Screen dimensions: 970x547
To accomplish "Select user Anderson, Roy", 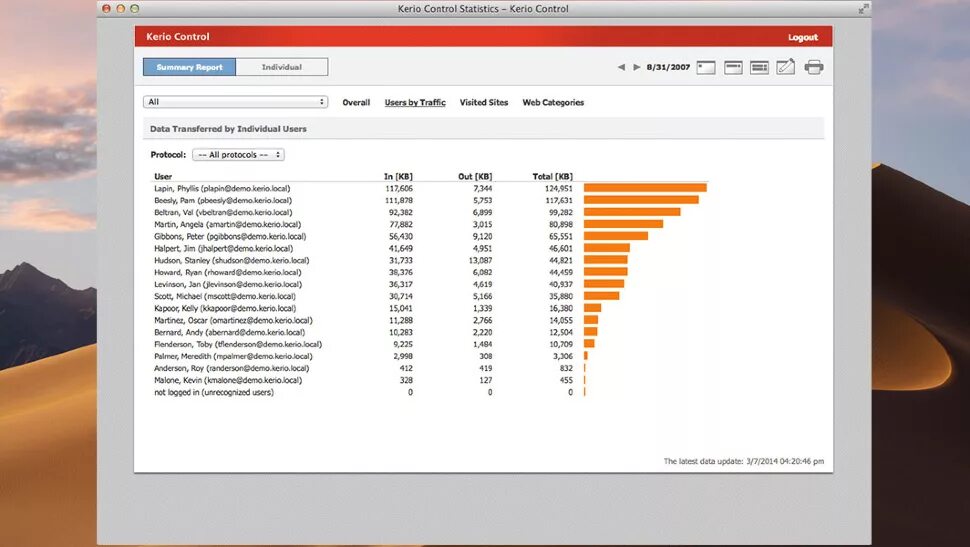I will pyautogui.click(x=231, y=368).
